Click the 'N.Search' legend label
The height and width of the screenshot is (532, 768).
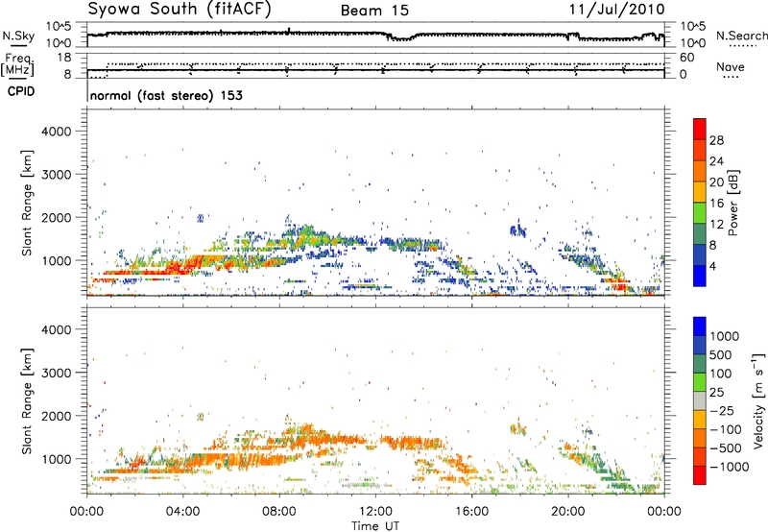[x=742, y=36]
